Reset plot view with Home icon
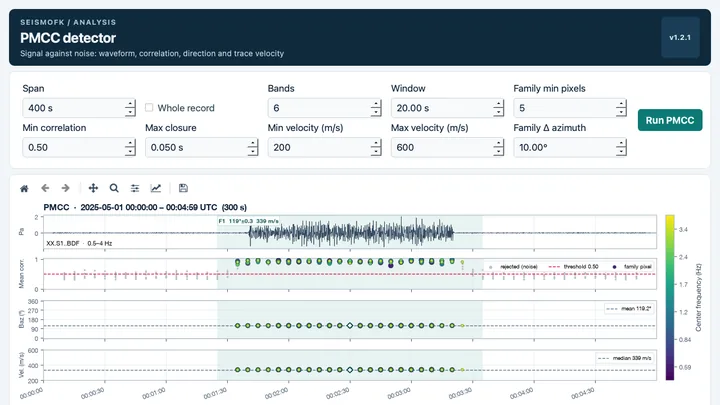The image size is (720, 405). [24, 188]
